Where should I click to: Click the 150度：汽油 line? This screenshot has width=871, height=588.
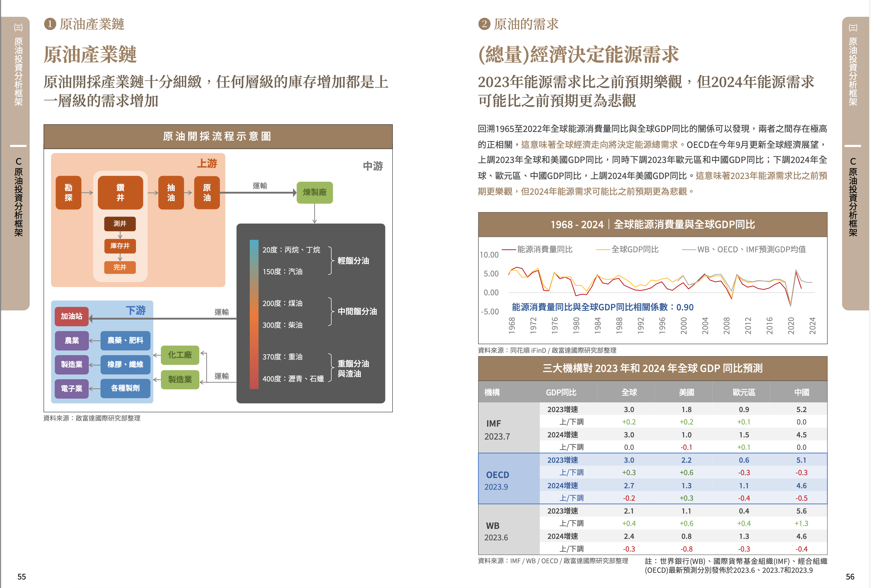click(283, 272)
